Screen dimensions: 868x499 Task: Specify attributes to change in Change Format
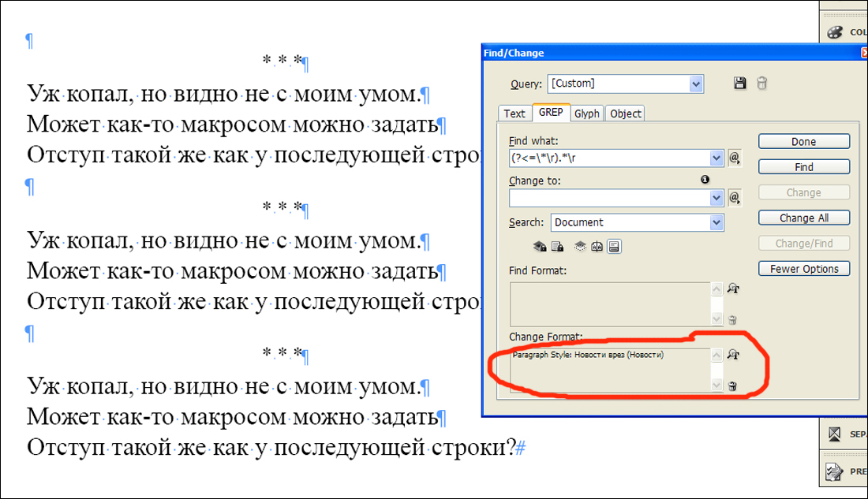(x=734, y=355)
